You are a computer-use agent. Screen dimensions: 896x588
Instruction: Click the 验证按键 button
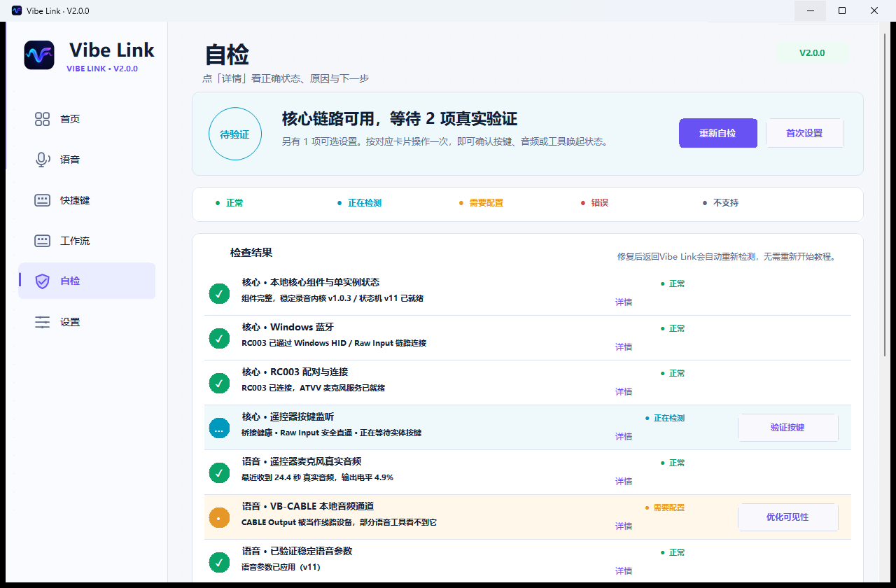pos(787,428)
